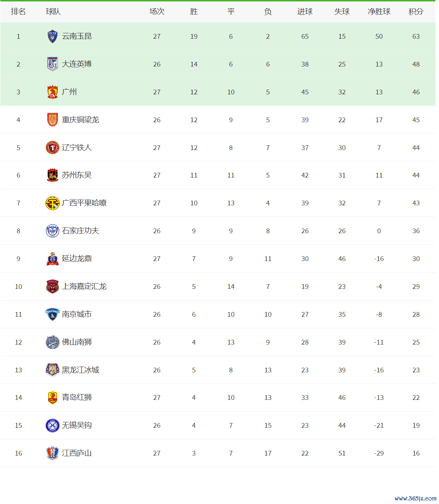The image size is (439, 504).
Task: Click the 重庆铜梁龙 club logo
Action: [52, 120]
